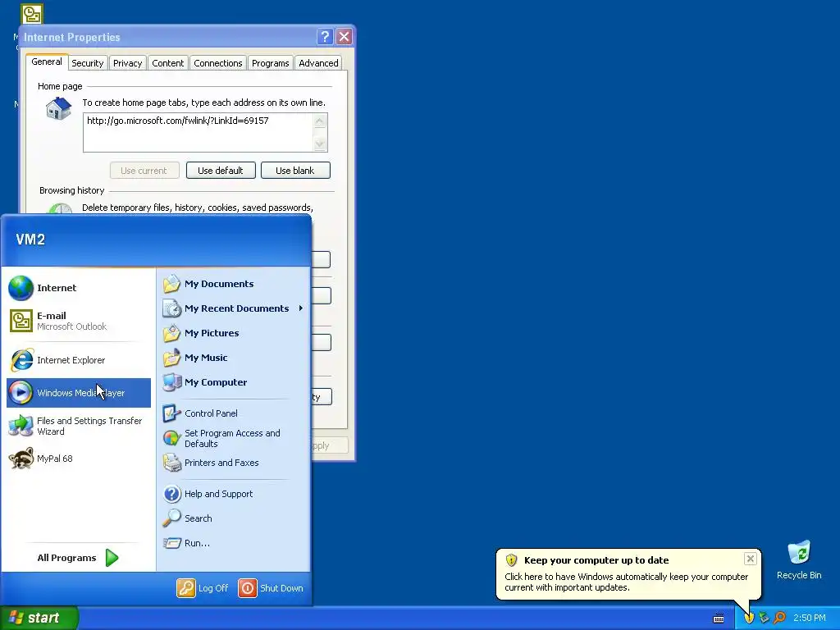The height and width of the screenshot is (630, 840).
Task: Click Use blank home page button
Action: (295, 171)
